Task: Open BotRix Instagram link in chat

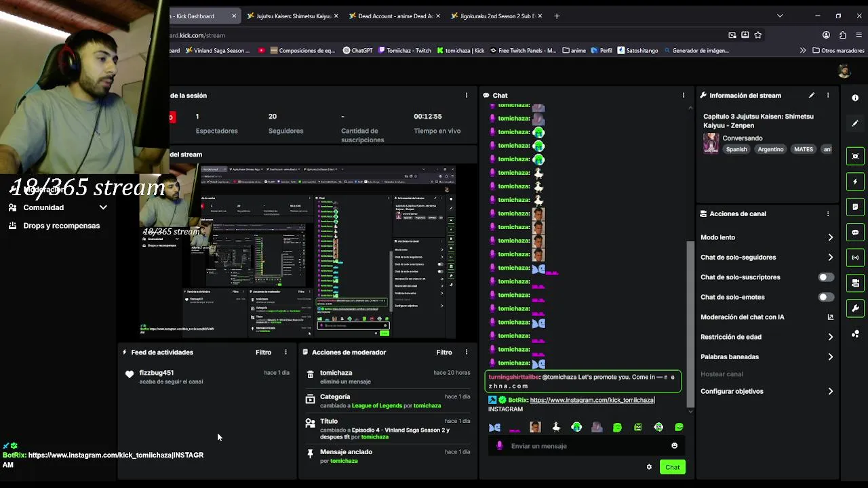Action: click(x=592, y=400)
